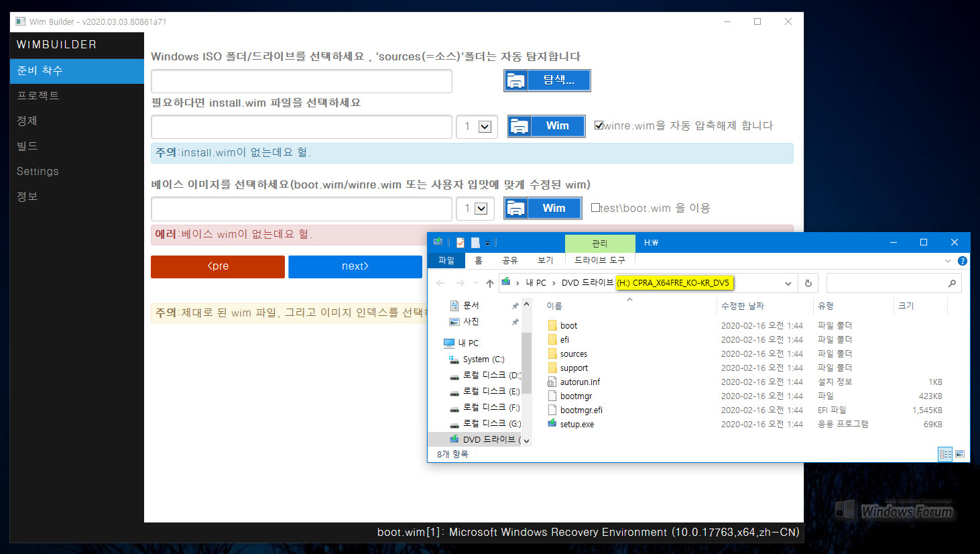Open the 홈 ribbon tab in Explorer
Screen dimensions: 980x554
point(479,260)
